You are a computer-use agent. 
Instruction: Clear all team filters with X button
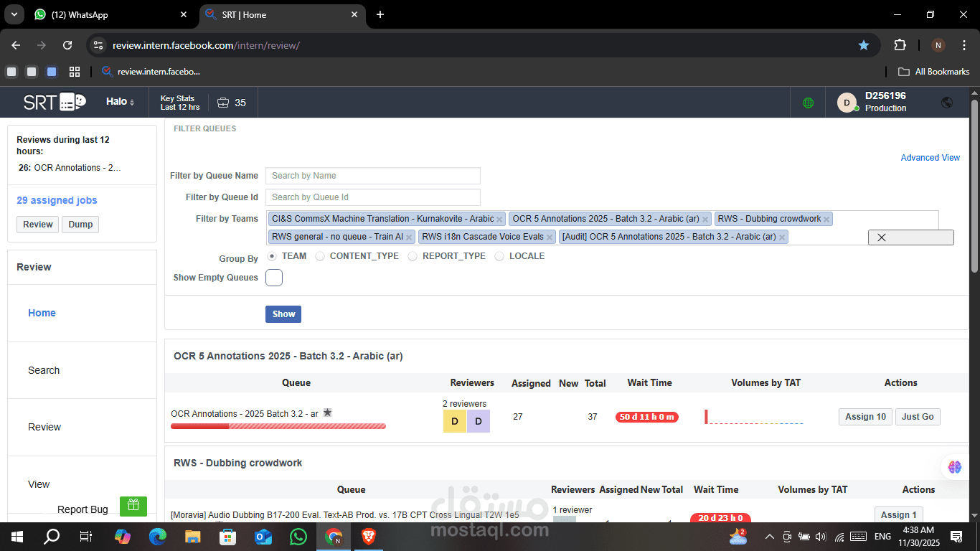click(910, 237)
